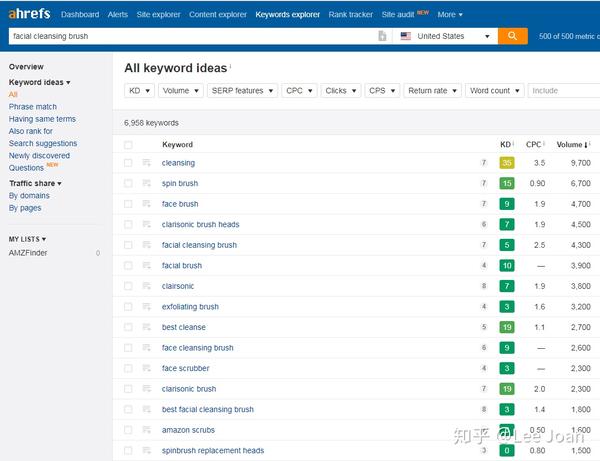Open the Phrase match report
This screenshot has height=461, width=600.
[33, 107]
